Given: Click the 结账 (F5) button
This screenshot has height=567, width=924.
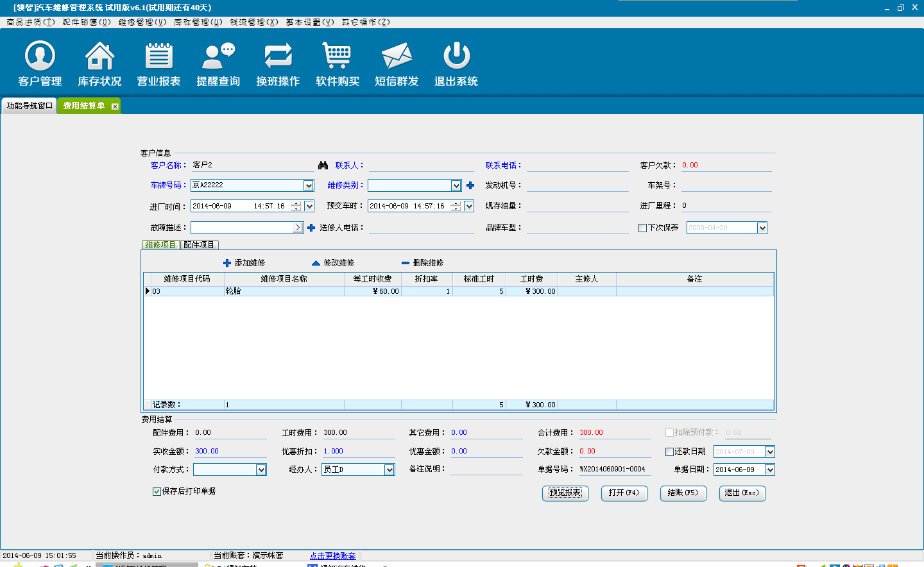Looking at the screenshot, I should [x=683, y=493].
